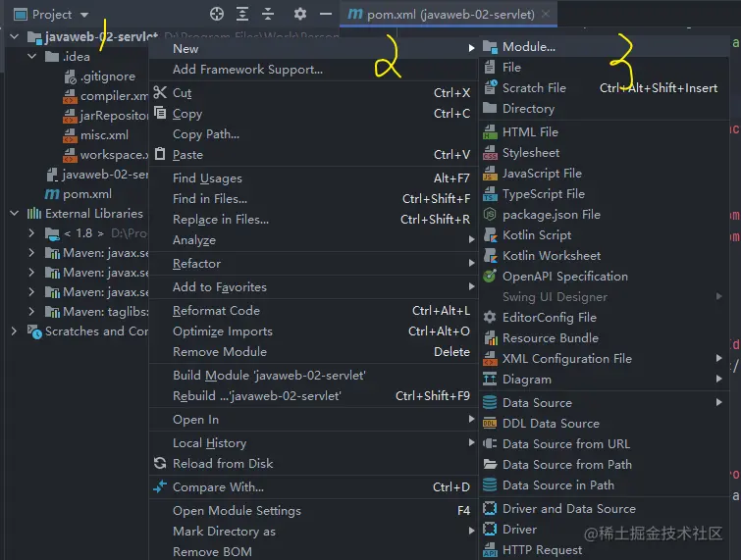
Task: Close the pom.xml editor tab
Action: pyautogui.click(x=546, y=14)
